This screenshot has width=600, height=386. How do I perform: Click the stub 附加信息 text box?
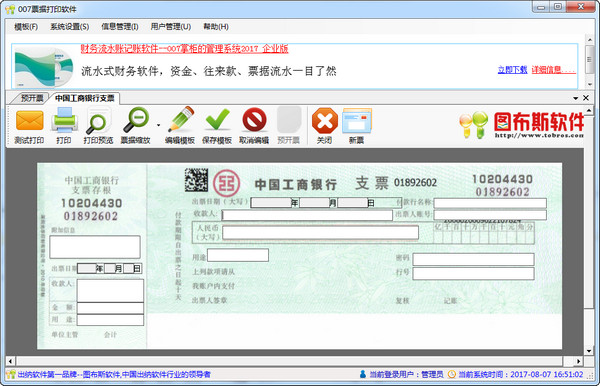[95, 247]
